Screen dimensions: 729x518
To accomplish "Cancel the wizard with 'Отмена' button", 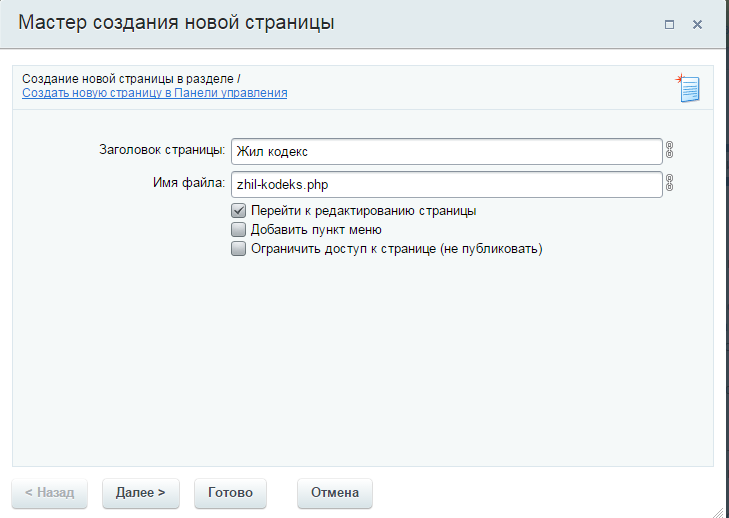I will click(x=335, y=493).
